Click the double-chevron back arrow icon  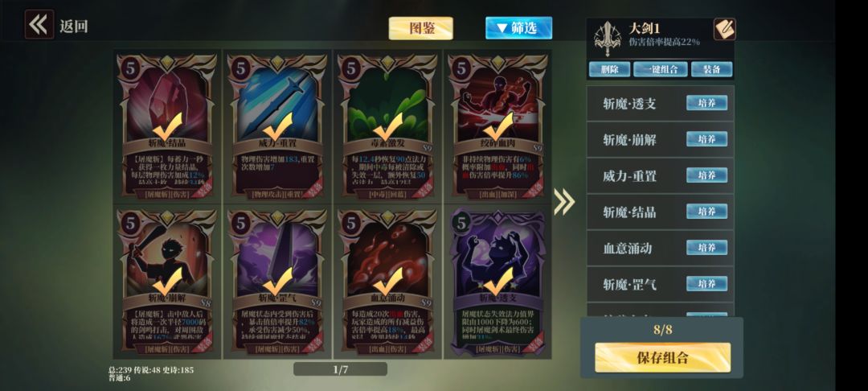(39, 25)
